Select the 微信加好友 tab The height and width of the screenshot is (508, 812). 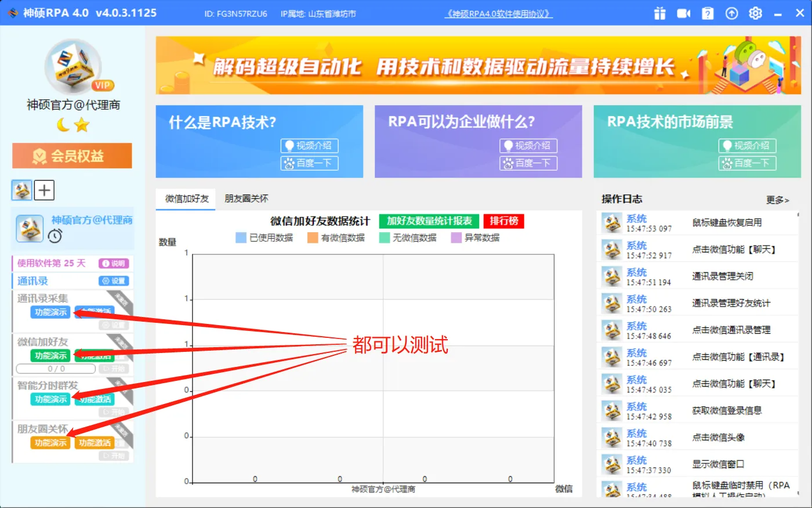(187, 199)
